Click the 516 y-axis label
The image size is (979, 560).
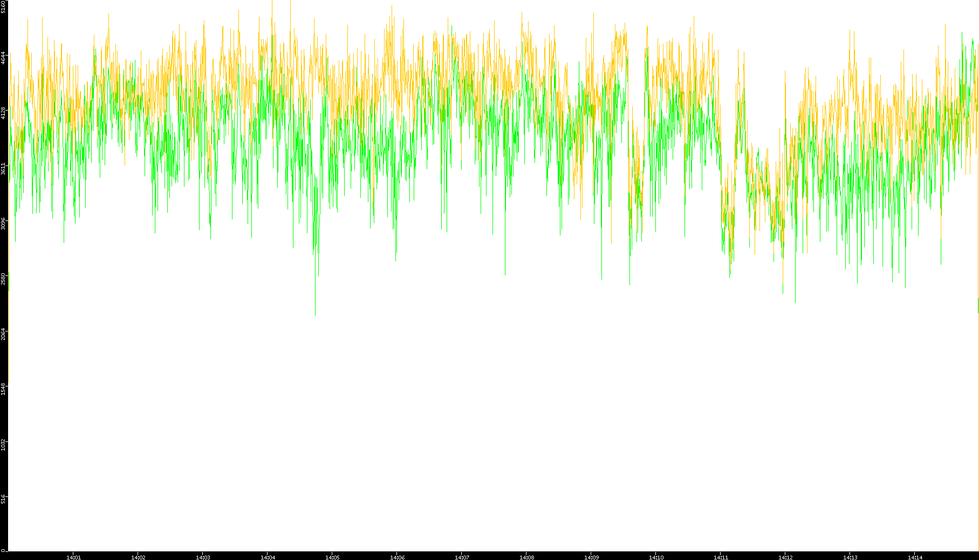4,499
